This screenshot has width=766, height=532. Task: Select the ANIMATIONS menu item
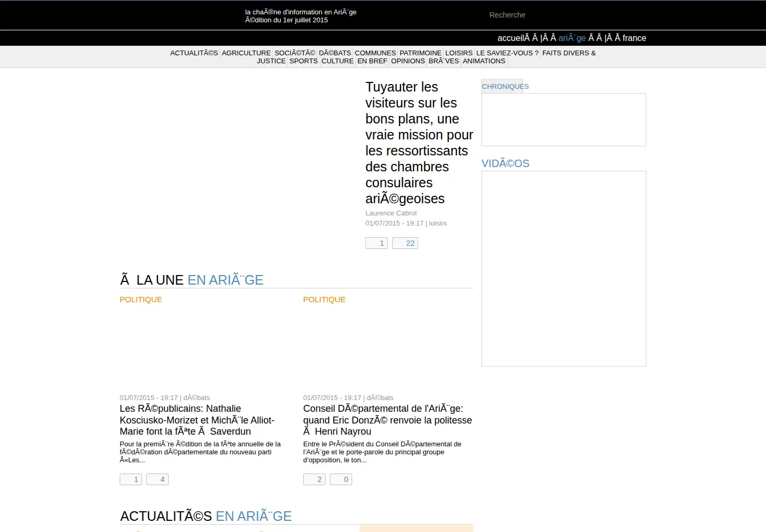[484, 61]
